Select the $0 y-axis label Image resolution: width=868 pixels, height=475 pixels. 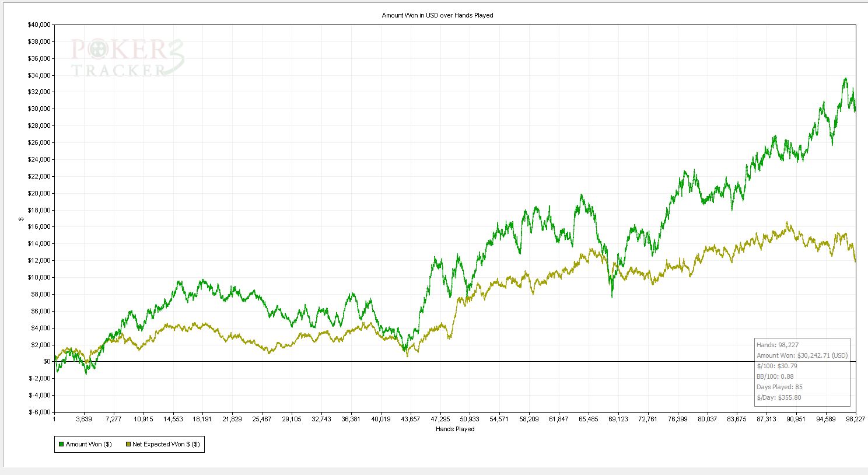pyautogui.click(x=45, y=362)
